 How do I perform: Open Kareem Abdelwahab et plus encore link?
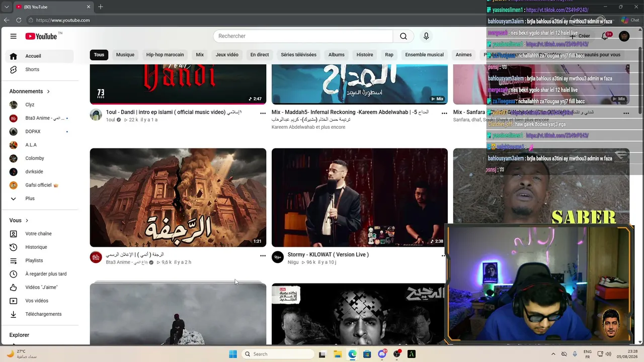[308, 127]
